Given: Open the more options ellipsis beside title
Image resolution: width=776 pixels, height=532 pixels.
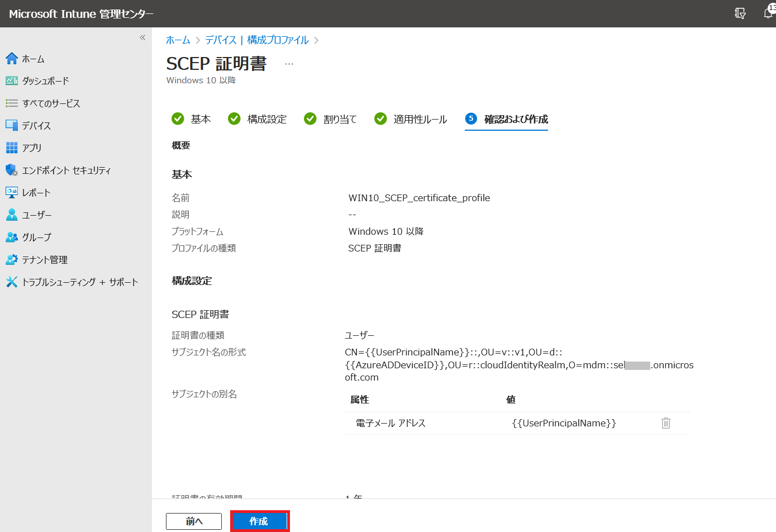Looking at the screenshot, I should point(289,64).
